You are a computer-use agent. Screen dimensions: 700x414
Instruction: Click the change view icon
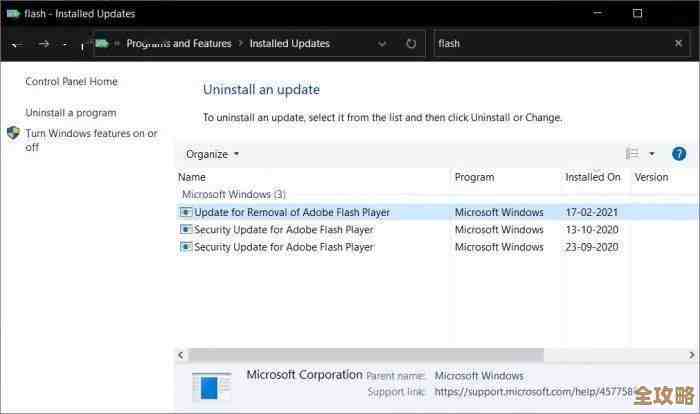pyautogui.click(x=632, y=154)
